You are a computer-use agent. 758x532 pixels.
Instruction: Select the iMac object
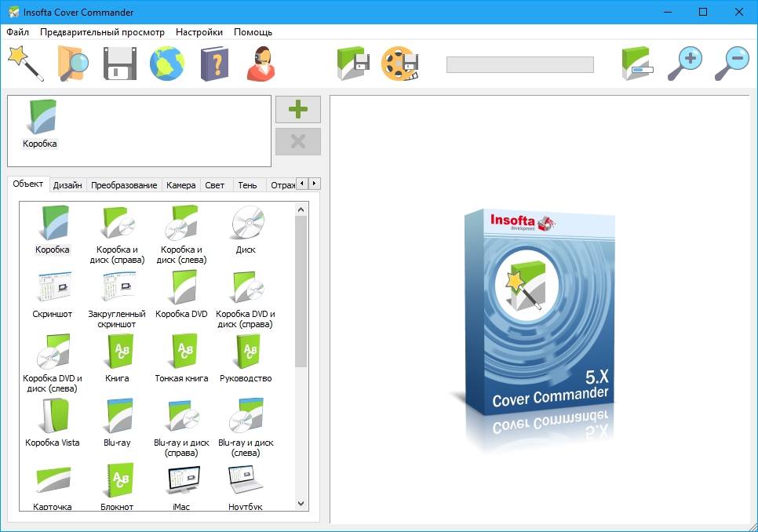pos(181,486)
